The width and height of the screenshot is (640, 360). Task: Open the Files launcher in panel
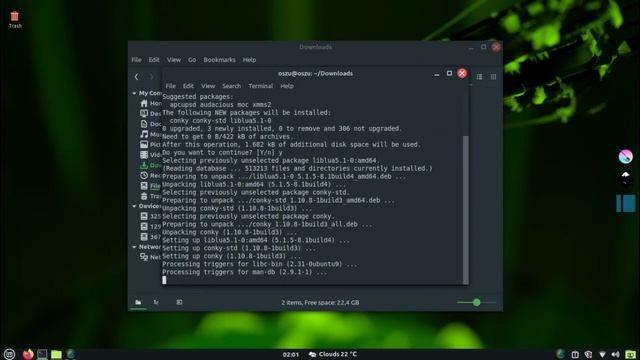click(56, 354)
